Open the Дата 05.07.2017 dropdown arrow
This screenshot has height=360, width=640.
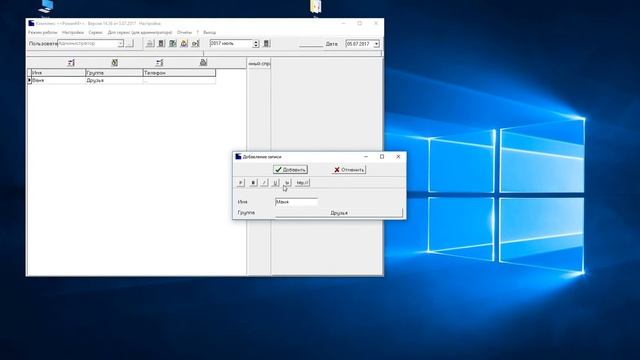[376, 44]
